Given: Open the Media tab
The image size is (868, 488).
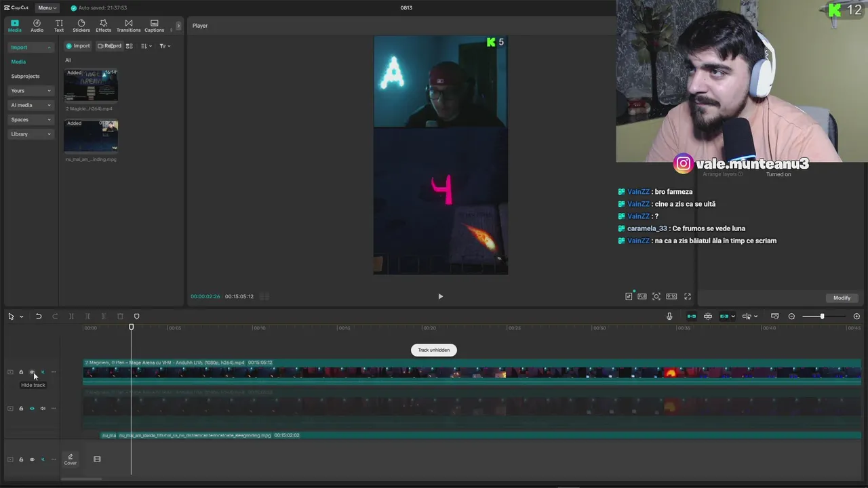Looking at the screenshot, I should point(15,26).
